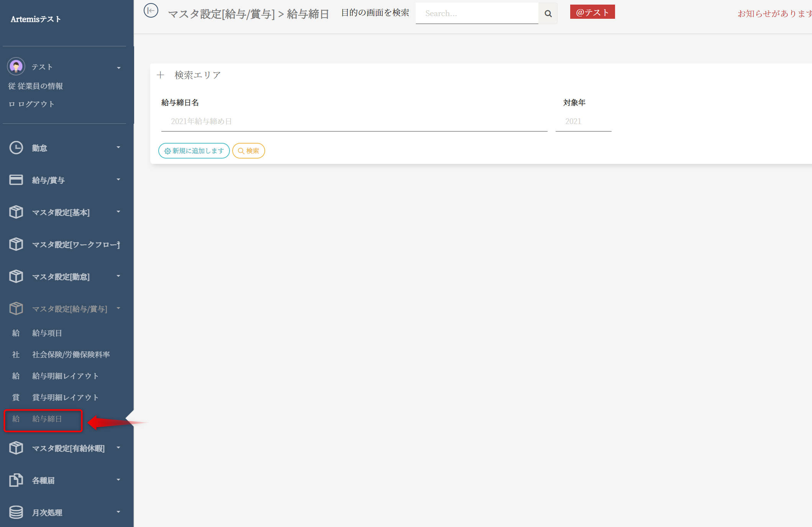Click the database icon for 月次処理
Viewport: 812px width, 527px height.
click(x=16, y=512)
